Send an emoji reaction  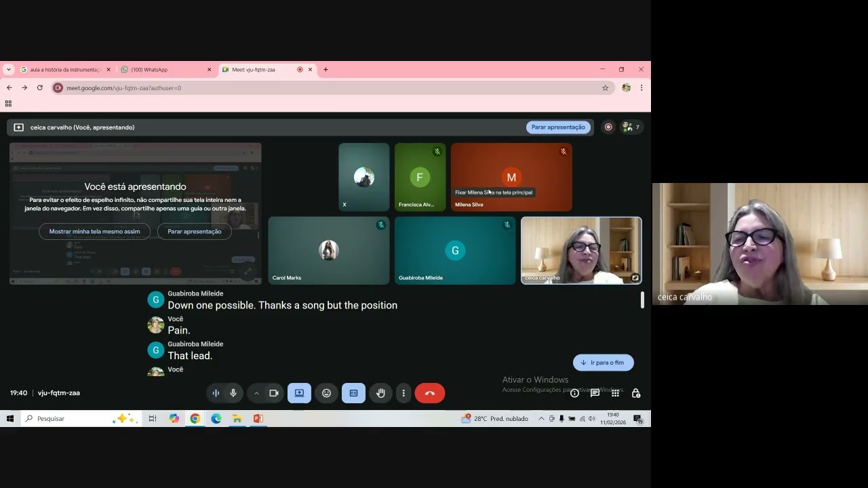pyautogui.click(x=326, y=393)
